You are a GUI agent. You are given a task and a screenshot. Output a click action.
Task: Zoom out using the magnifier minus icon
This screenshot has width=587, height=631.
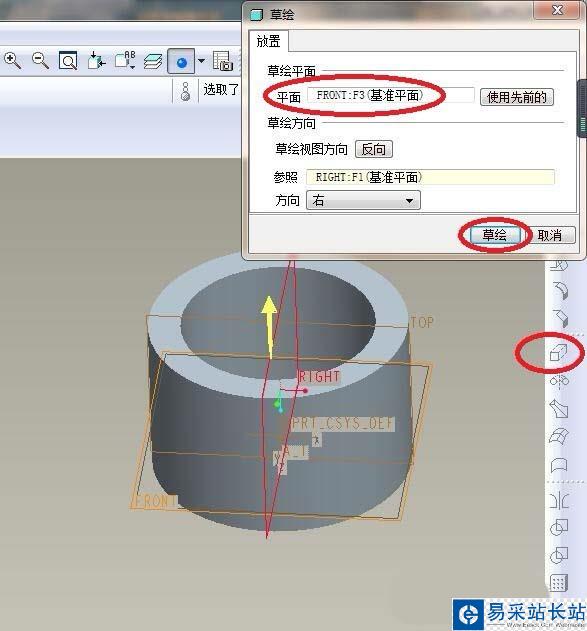(40, 61)
